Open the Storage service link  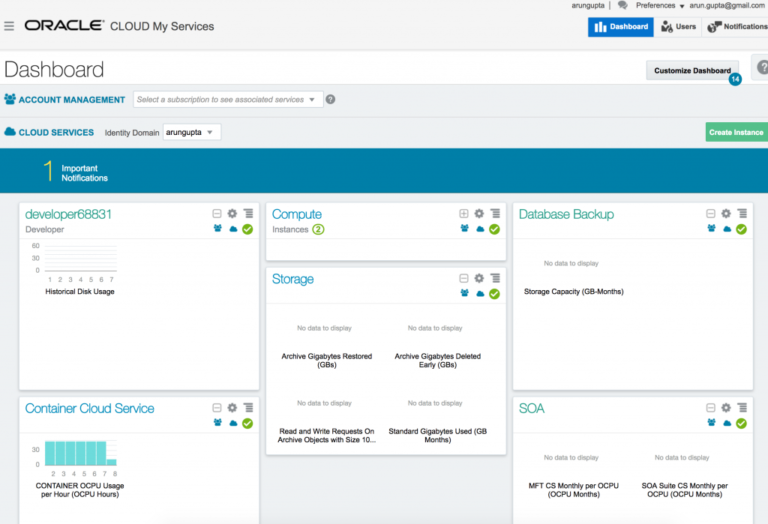[x=293, y=279]
